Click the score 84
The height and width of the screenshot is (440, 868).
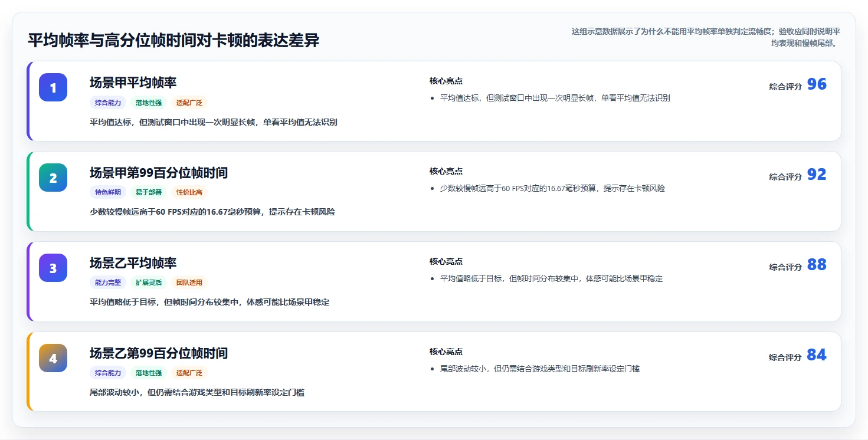[817, 355]
